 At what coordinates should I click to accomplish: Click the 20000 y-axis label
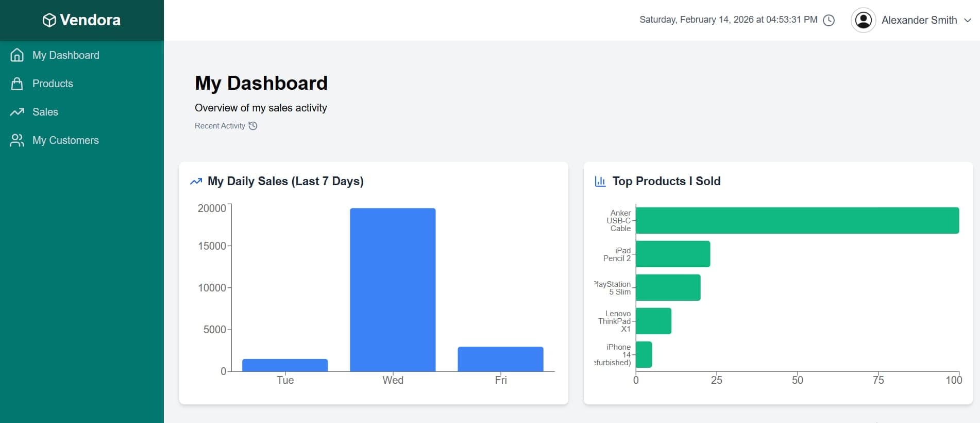[x=212, y=208]
